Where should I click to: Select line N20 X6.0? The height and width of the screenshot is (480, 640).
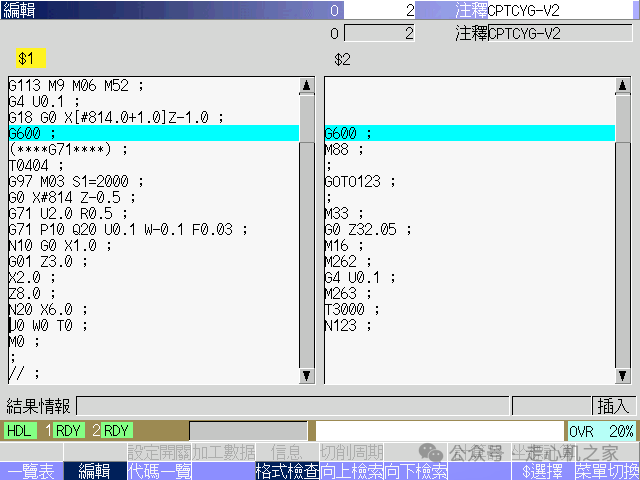pos(154,309)
